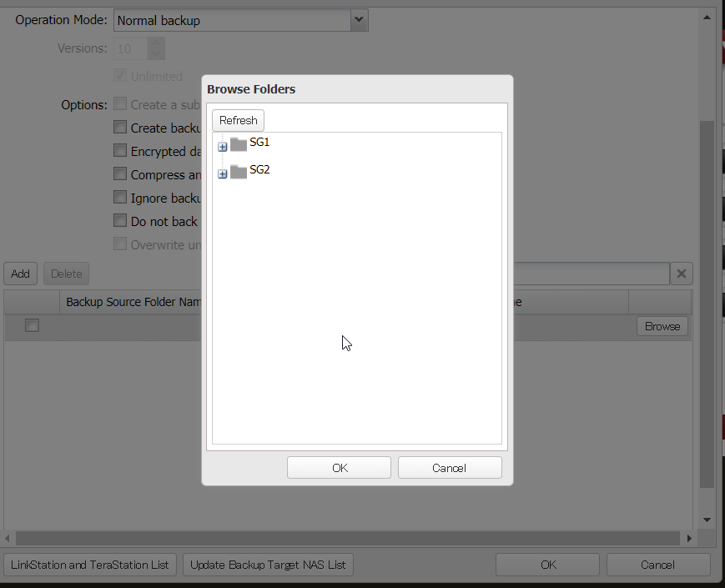Click the Delete button above the table
This screenshot has height=588, width=725.
[66, 274]
